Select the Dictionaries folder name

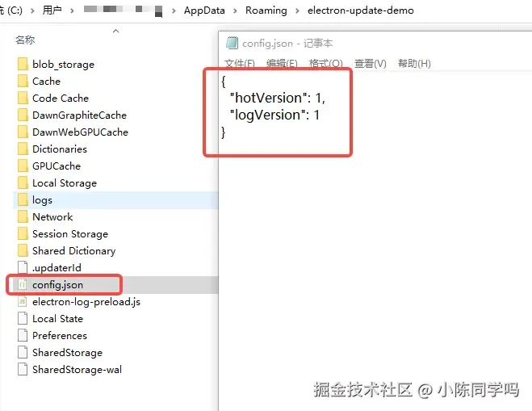(60, 149)
